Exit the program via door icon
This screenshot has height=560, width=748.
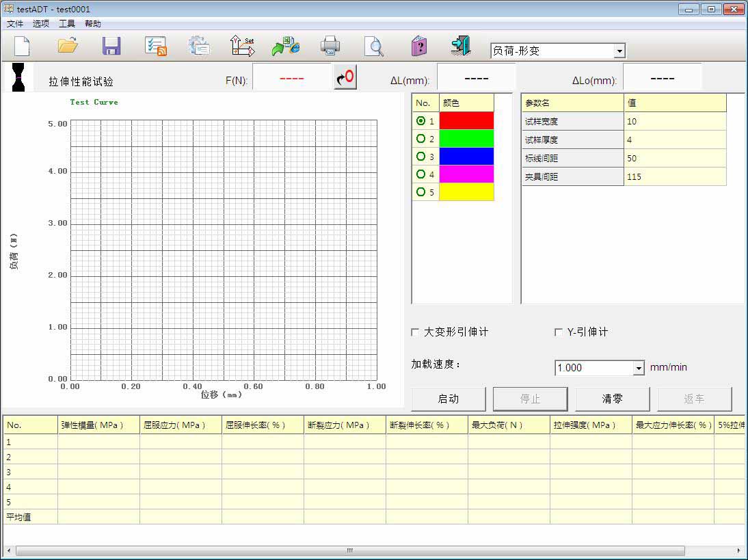point(461,45)
